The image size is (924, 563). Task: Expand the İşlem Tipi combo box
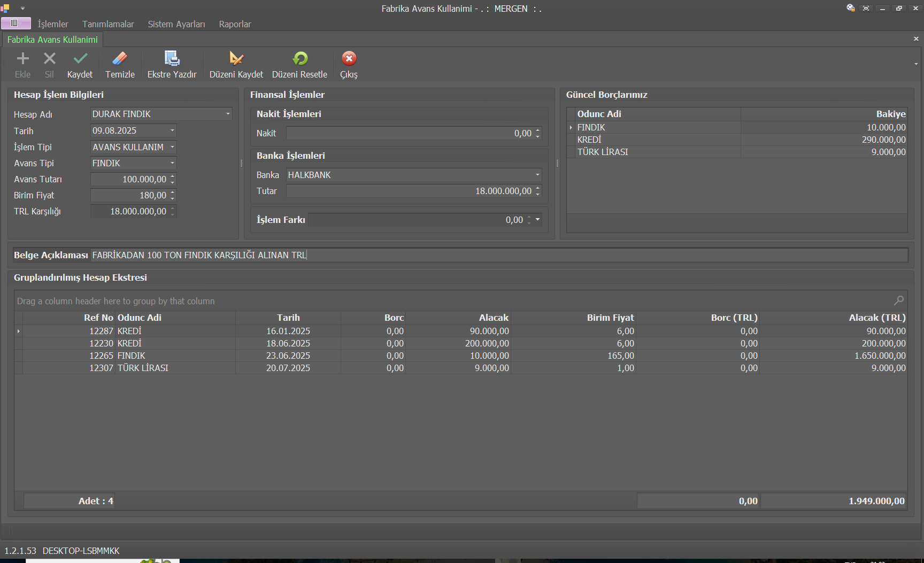pos(172,147)
